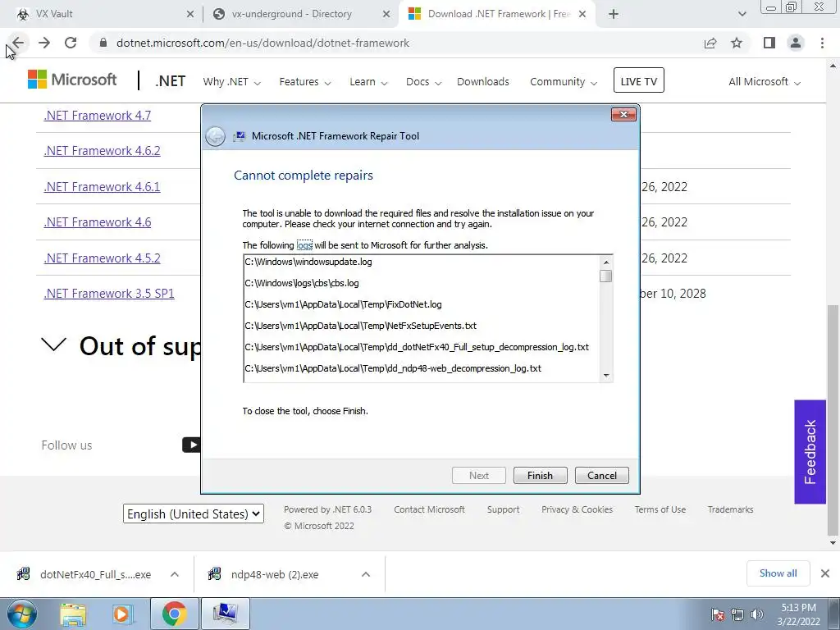The height and width of the screenshot is (630, 840).
Task: Expand the Docs menu
Action: coord(423,82)
